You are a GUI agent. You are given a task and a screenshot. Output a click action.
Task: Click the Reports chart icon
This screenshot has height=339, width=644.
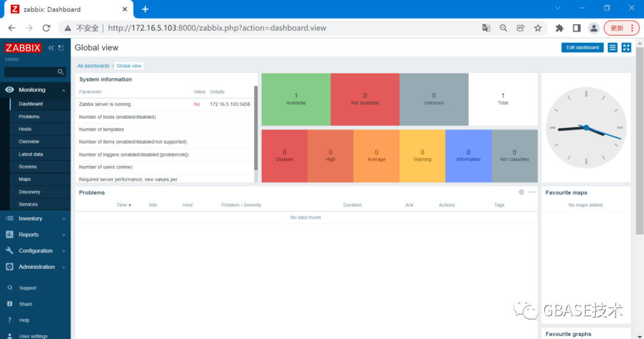point(10,234)
